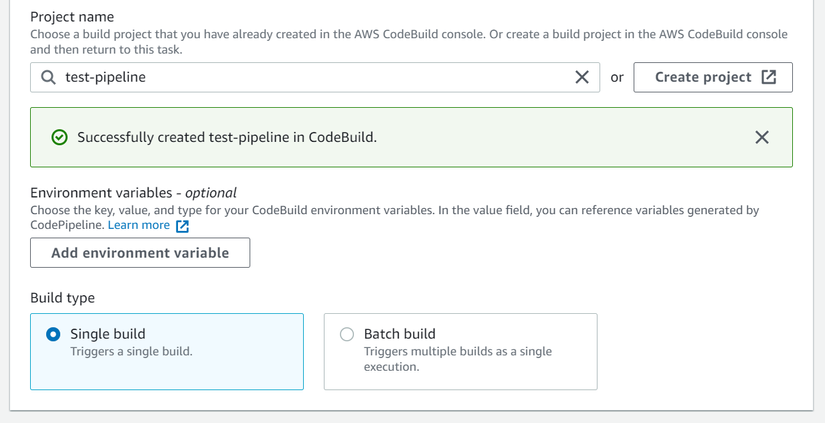Image resolution: width=825 pixels, height=423 pixels.
Task: Click the 'Successfully created test-pipeline' message text
Action: click(x=227, y=137)
